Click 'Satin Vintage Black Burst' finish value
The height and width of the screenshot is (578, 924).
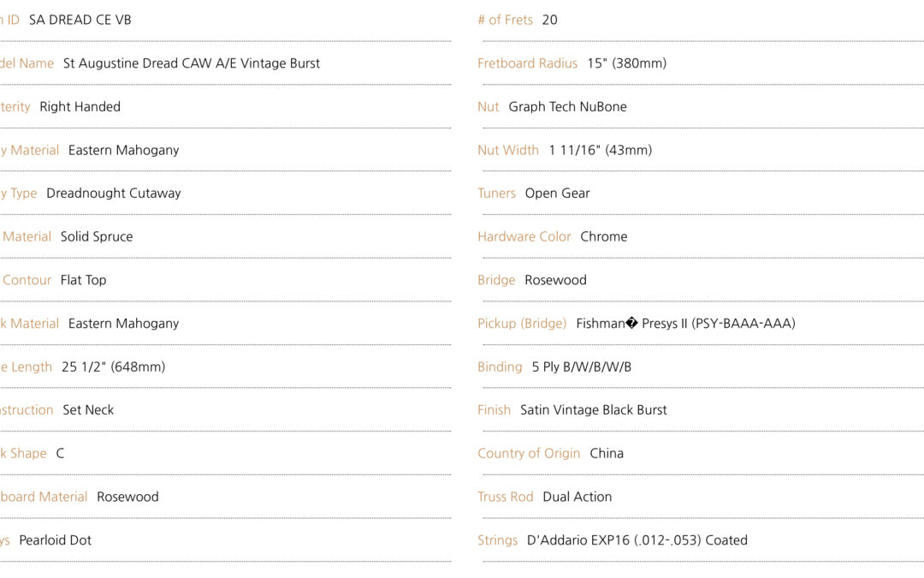594,410
